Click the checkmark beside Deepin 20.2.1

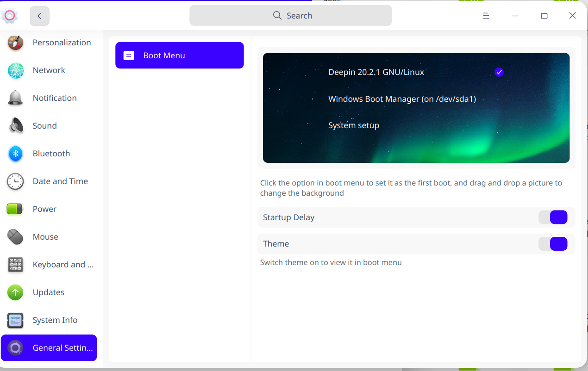[499, 72]
